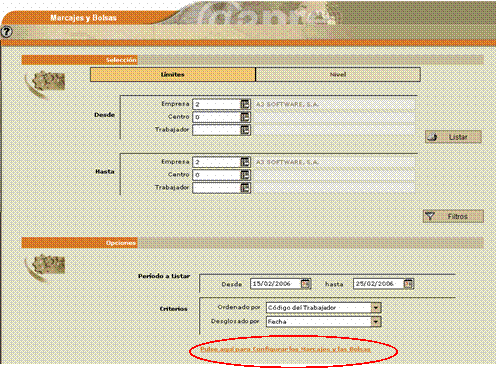Click the Listar button

(453, 137)
